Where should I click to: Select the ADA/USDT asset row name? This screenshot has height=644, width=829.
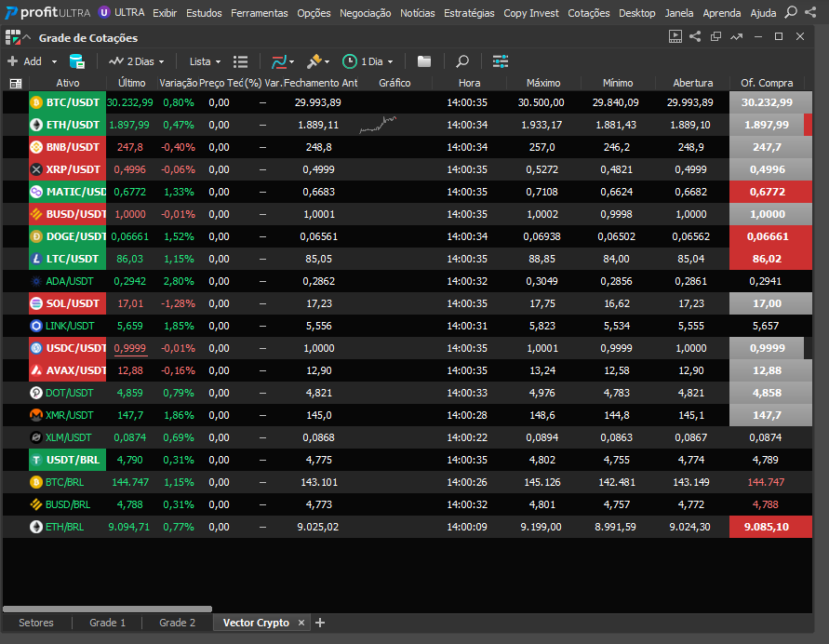point(69,281)
